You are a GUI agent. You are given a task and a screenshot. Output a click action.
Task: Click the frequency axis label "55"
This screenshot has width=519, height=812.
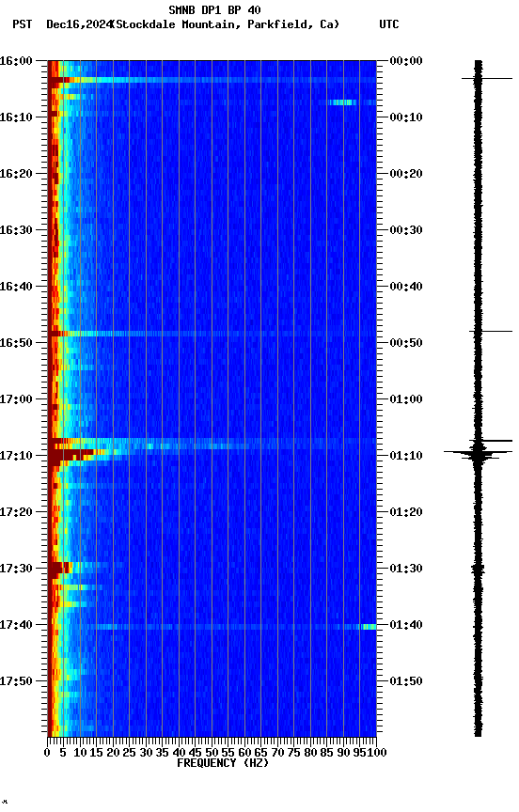pos(228,754)
